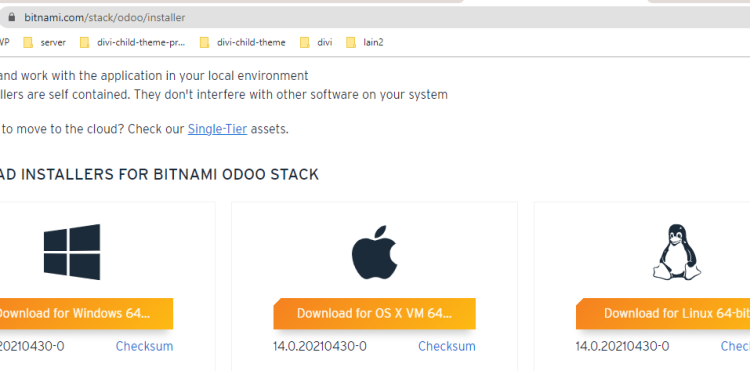Open the server bookmark folder
750x371 pixels.
[x=44, y=43]
